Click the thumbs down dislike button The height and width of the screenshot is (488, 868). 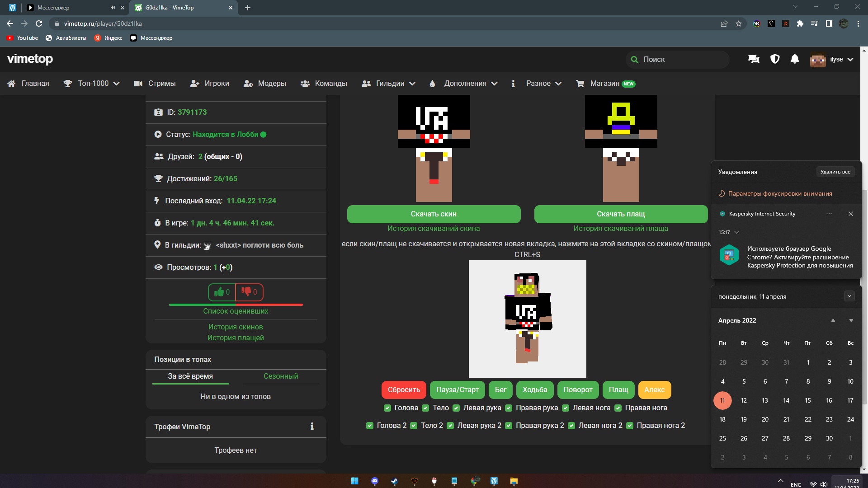pyautogui.click(x=249, y=292)
